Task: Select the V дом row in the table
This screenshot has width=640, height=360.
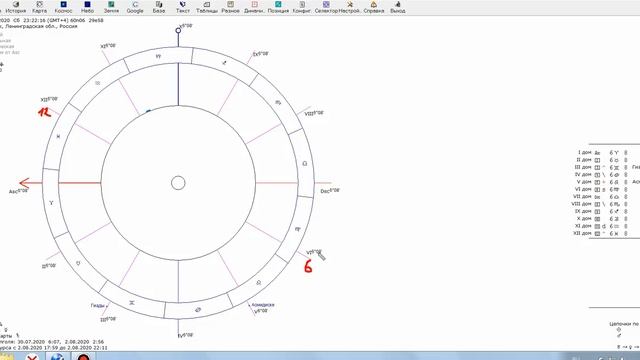Action: (603, 182)
